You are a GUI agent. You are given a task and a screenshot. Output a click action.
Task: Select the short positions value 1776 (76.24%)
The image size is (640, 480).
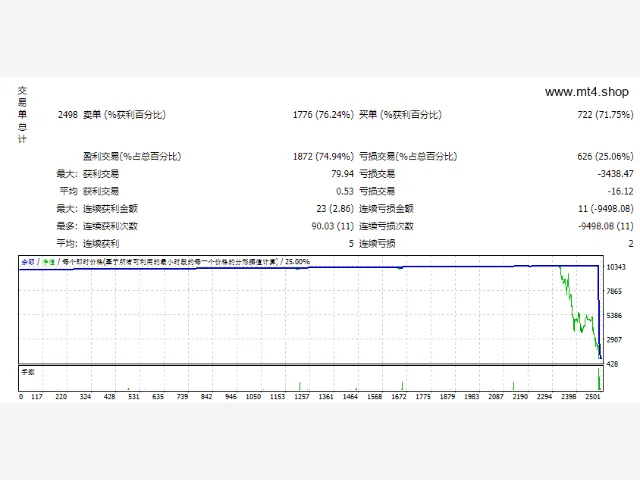[323, 115]
